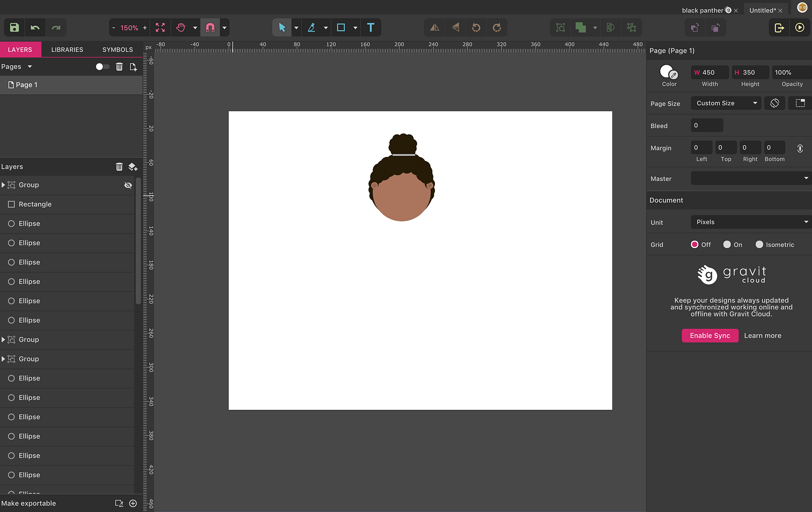Select the Text tool
The width and height of the screenshot is (812, 512).
(x=370, y=27)
